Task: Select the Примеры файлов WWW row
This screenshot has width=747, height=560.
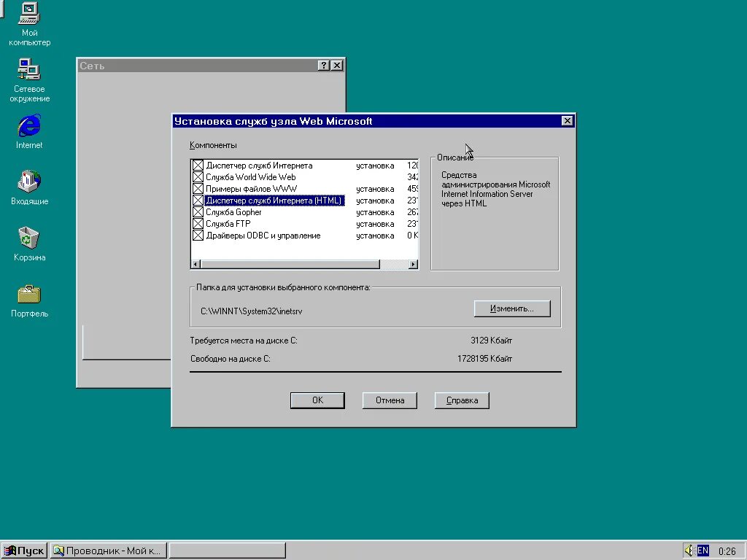Action: coord(304,189)
